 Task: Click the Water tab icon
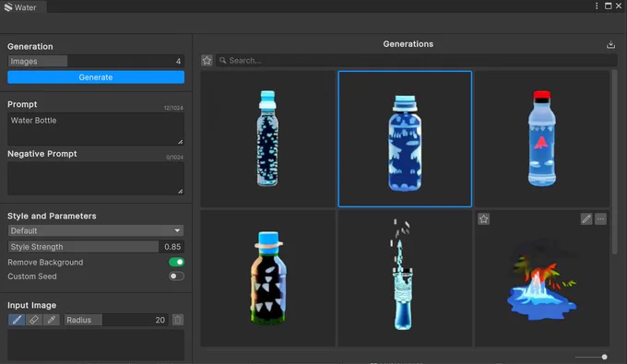pyautogui.click(x=8, y=7)
